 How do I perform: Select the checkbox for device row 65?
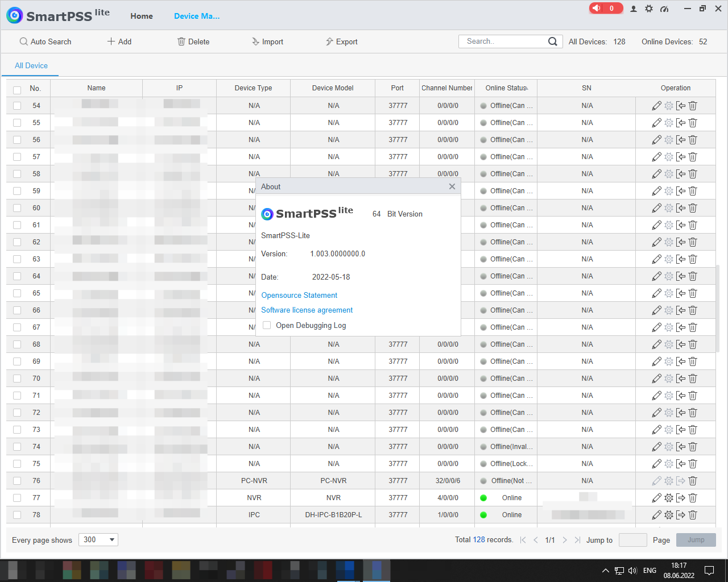(17, 293)
